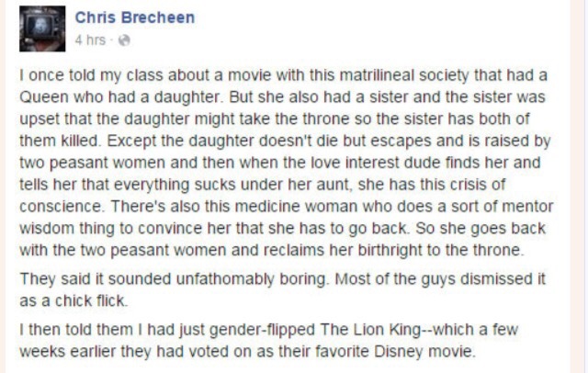Click the "4 hrs" post timestamp
Image resolution: width=588 pixels, height=373 pixels.
(89, 40)
